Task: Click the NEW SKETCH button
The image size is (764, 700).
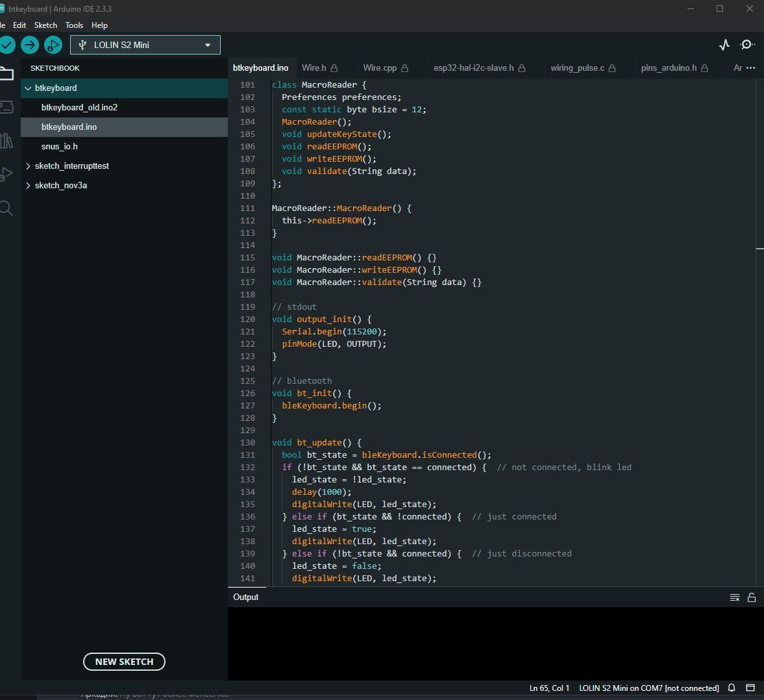Action: click(x=124, y=662)
